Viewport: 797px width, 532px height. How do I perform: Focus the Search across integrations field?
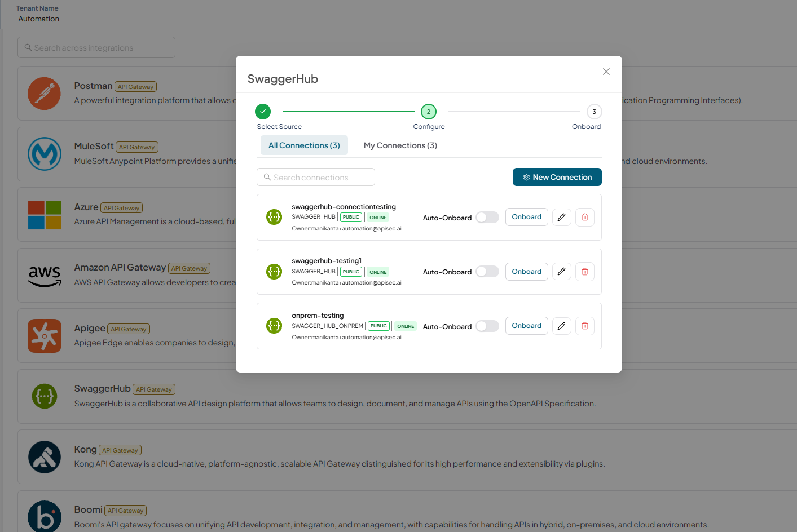[x=96, y=47]
